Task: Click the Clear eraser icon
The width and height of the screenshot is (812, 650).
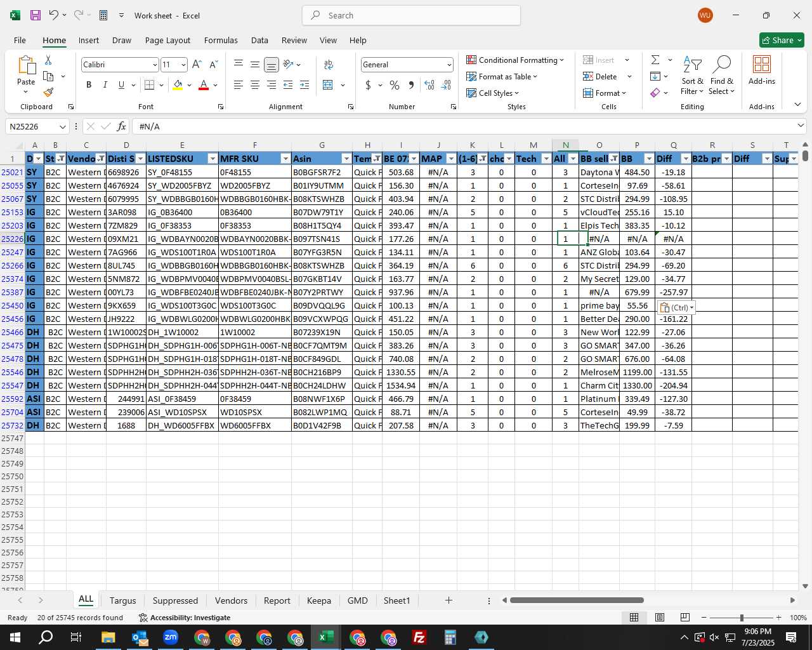Action: click(655, 93)
